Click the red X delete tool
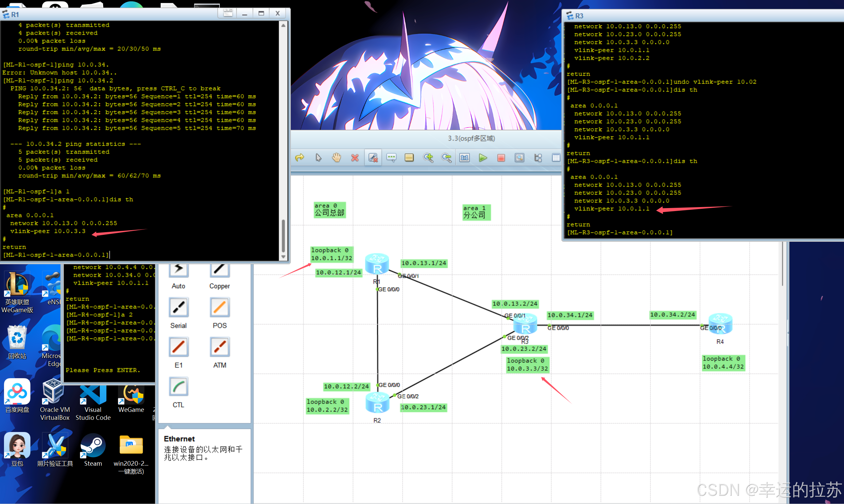844x504 pixels. pyautogui.click(x=355, y=158)
